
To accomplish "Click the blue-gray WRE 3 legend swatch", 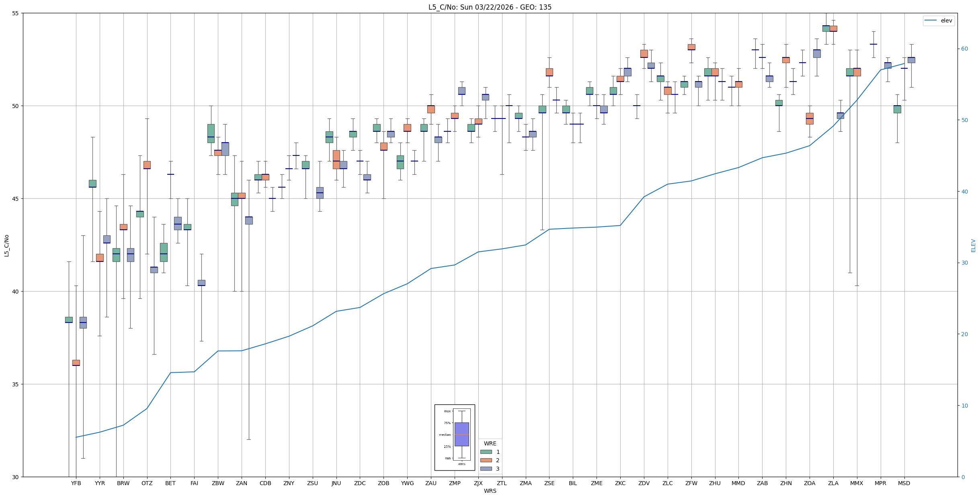I will (x=486, y=469).
